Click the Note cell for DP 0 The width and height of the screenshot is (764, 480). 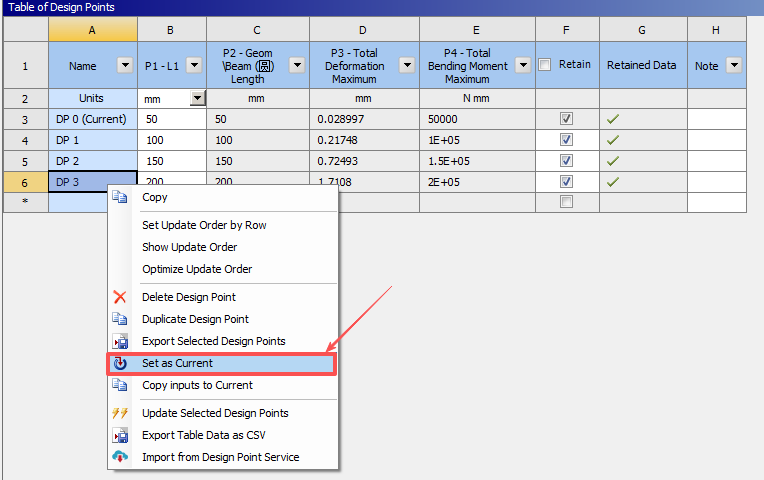click(717, 119)
